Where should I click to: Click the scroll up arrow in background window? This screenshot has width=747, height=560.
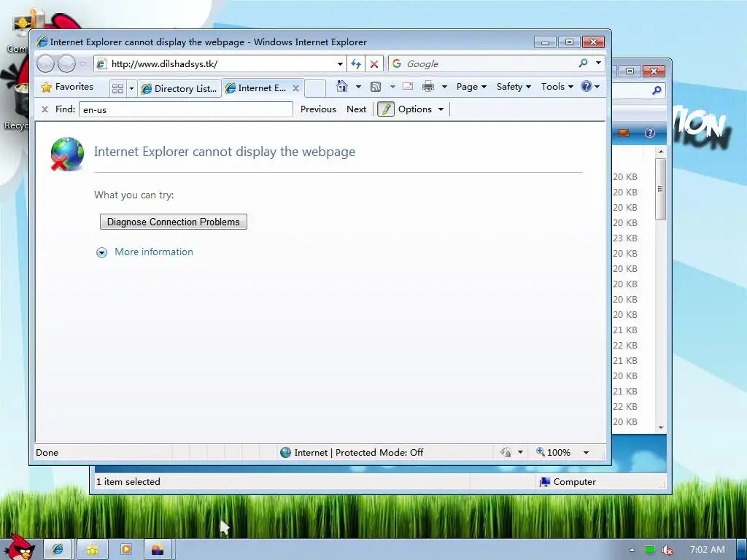tap(661, 152)
